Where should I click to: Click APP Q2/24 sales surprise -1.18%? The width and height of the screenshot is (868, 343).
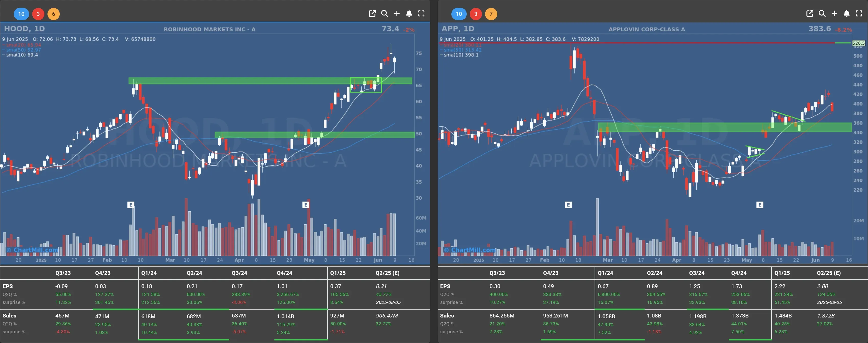pyautogui.click(x=654, y=332)
